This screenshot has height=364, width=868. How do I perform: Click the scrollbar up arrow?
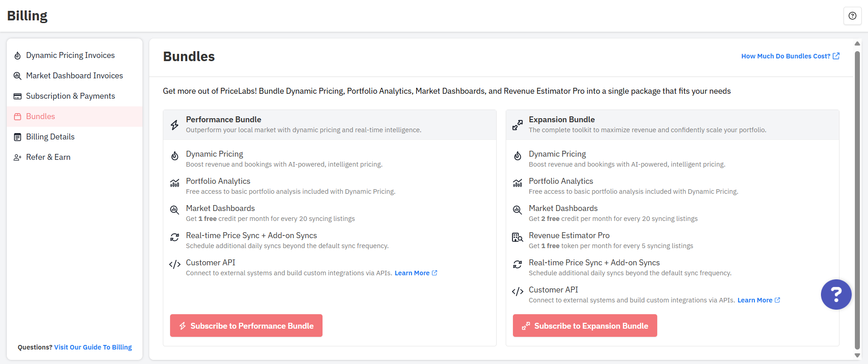[x=857, y=43]
